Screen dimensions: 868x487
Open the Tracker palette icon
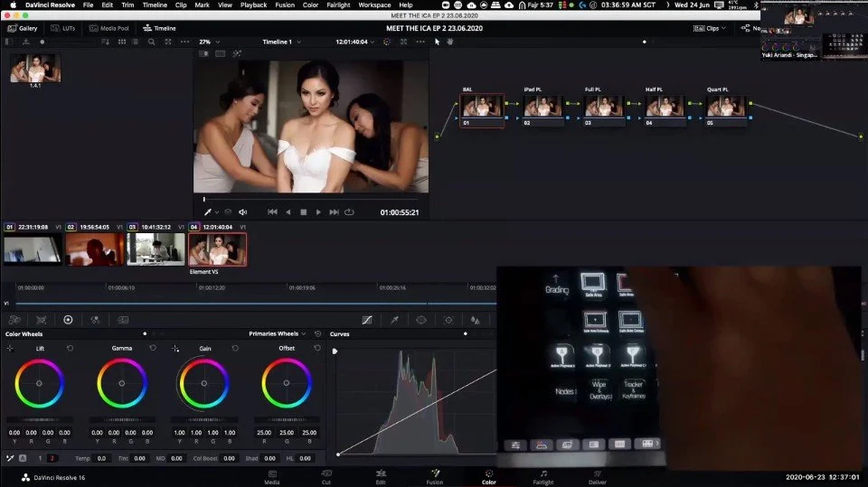click(x=448, y=320)
